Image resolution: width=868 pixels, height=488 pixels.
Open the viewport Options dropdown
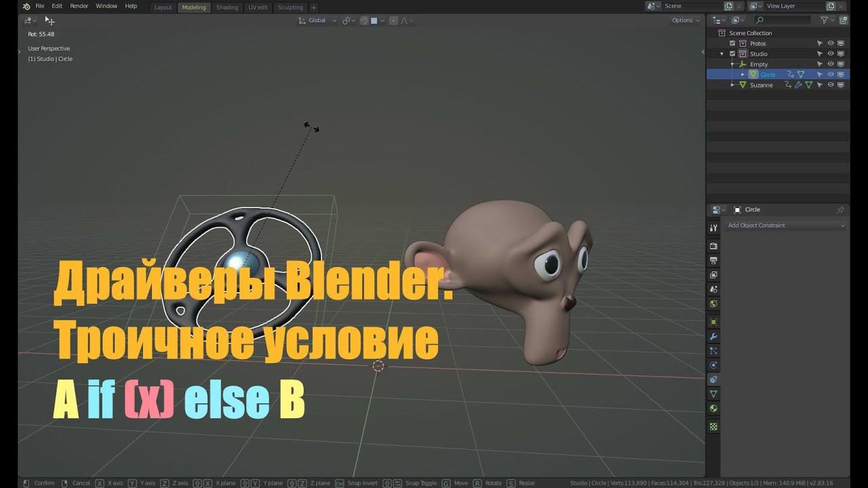coord(686,20)
